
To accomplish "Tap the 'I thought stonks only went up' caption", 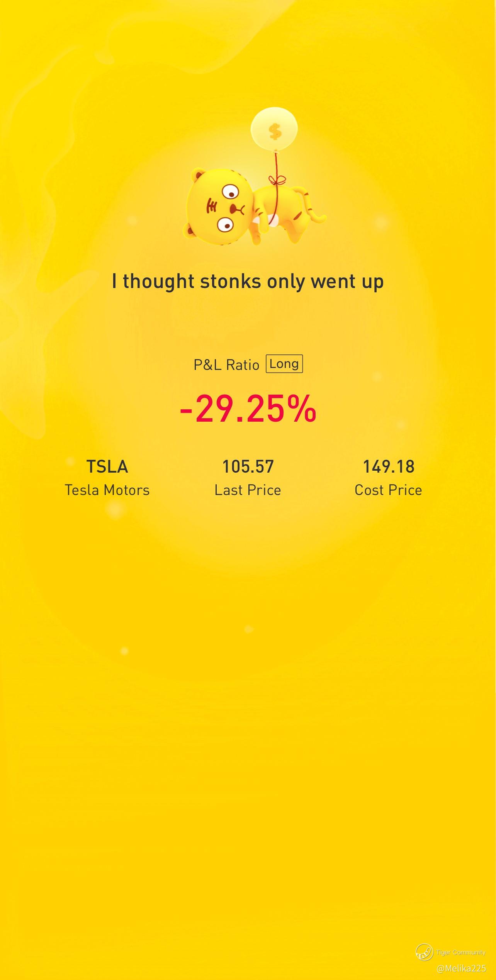I will (x=248, y=281).
